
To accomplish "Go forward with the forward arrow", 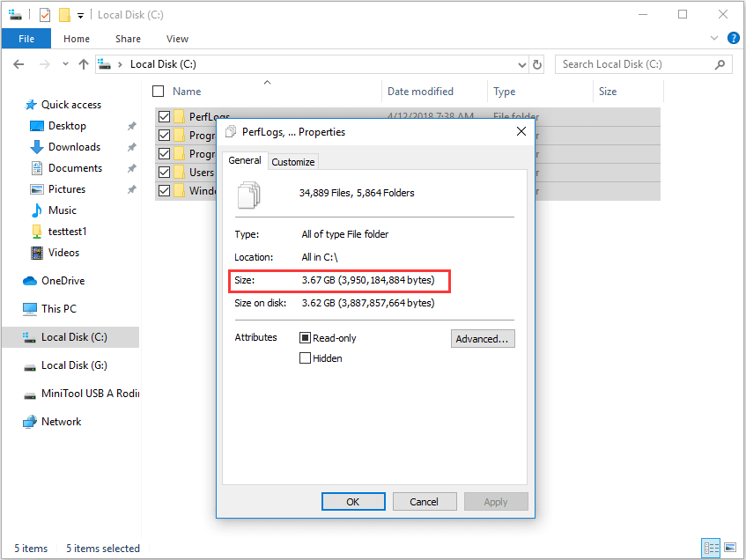I will [45, 64].
